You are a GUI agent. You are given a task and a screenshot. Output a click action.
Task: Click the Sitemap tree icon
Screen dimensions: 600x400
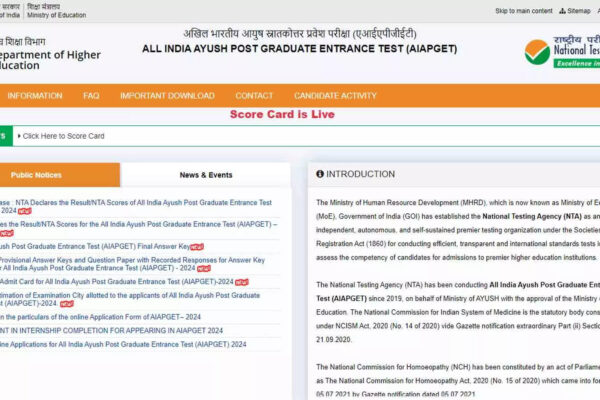[562, 11]
